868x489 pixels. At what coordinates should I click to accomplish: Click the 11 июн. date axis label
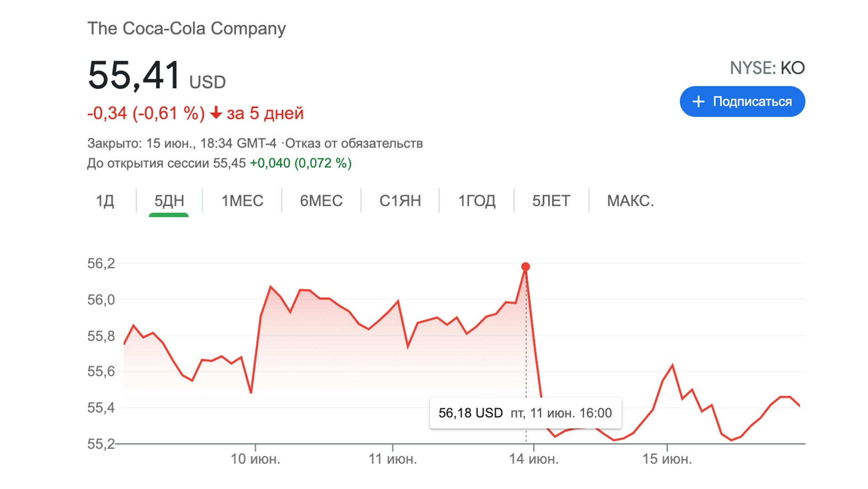392,459
